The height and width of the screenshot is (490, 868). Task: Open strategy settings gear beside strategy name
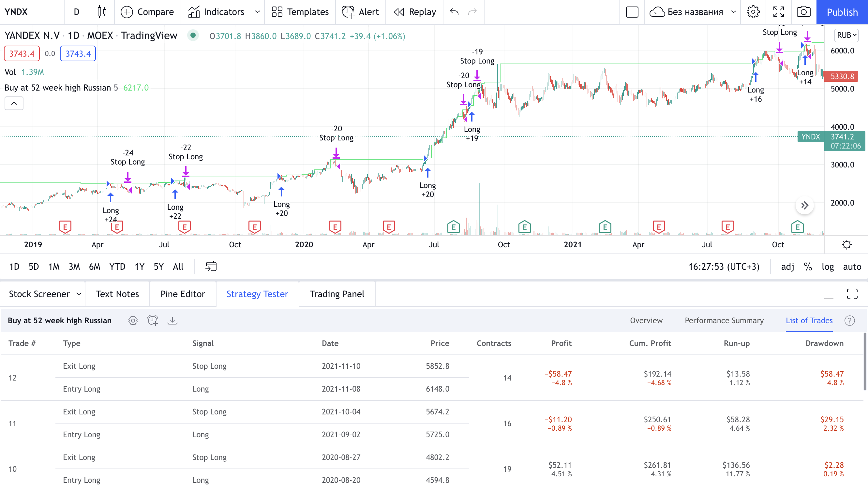pos(133,320)
